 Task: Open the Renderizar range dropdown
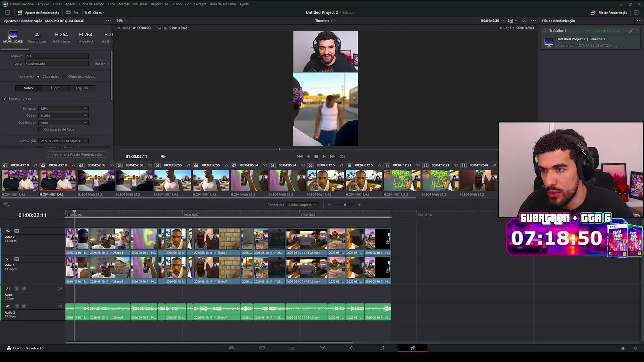click(x=302, y=205)
